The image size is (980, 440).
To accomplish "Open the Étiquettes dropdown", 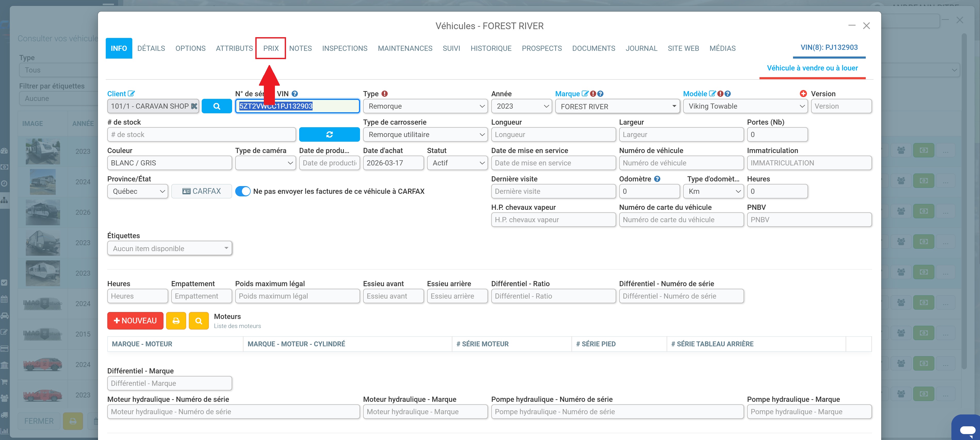I will pos(170,248).
